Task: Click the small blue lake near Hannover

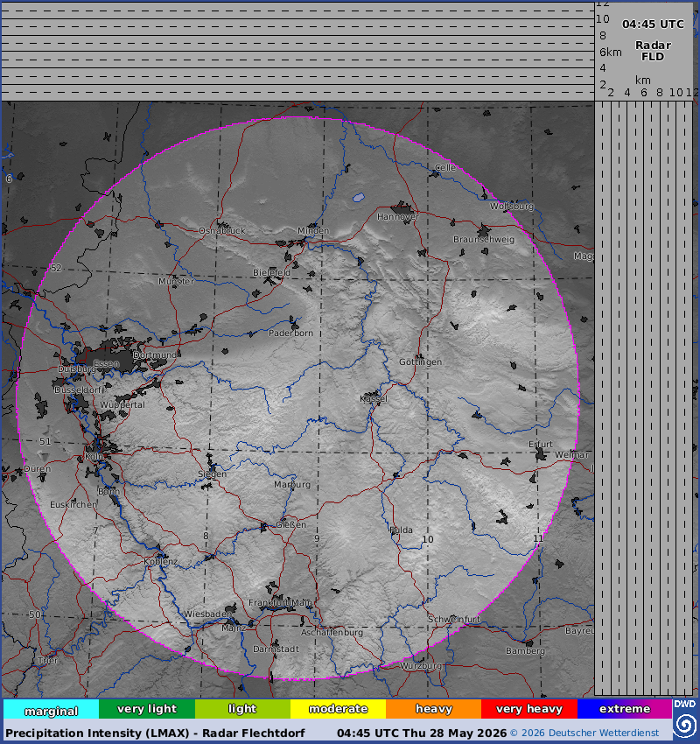Action: (x=359, y=197)
